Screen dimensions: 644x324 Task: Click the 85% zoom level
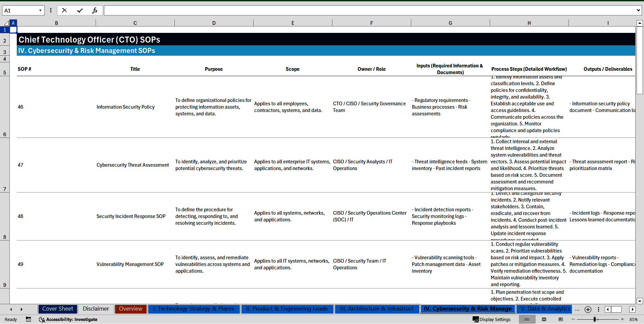(x=633, y=319)
